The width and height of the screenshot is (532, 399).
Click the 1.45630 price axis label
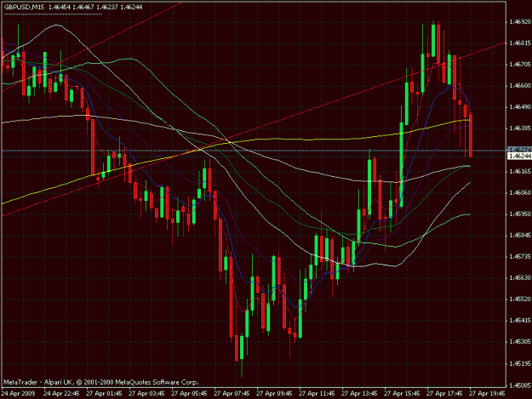519,278
